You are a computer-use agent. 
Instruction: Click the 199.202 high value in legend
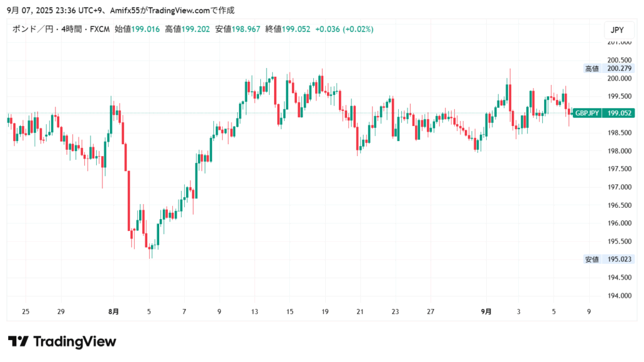(196, 29)
